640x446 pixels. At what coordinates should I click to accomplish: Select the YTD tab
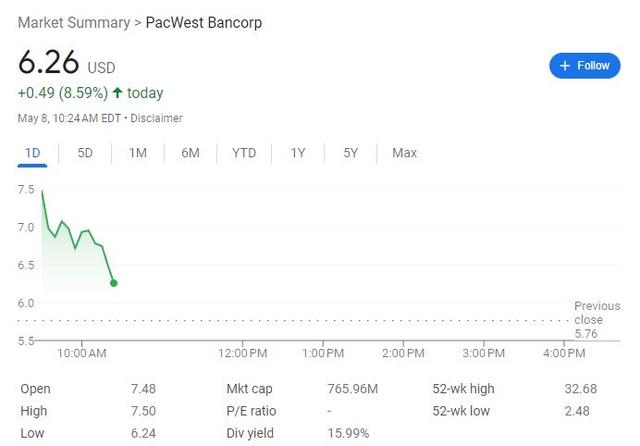pyautogui.click(x=244, y=153)
